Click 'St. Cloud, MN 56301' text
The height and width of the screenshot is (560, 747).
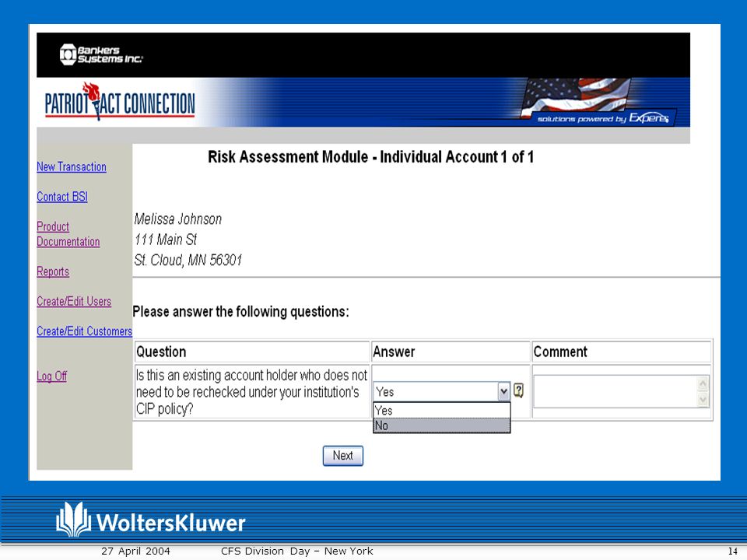188,261
